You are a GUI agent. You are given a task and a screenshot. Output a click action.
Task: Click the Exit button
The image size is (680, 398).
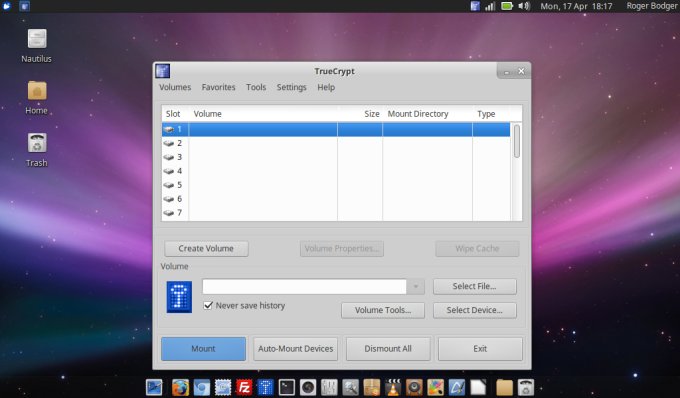pos(480,349)
